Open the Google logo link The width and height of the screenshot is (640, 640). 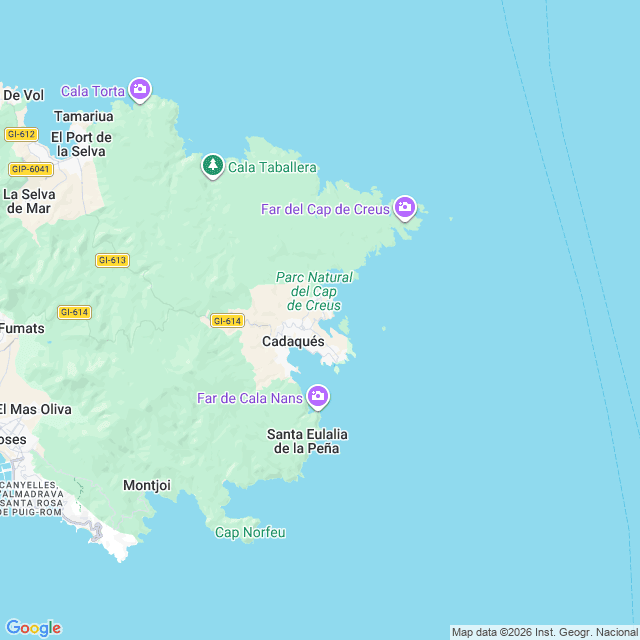[x=33, y=628]
